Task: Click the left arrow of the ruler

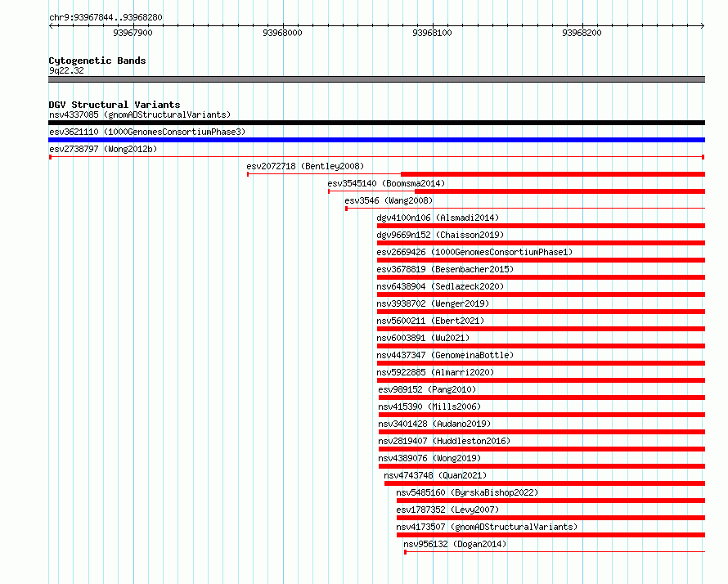Action: coord(52,26)
